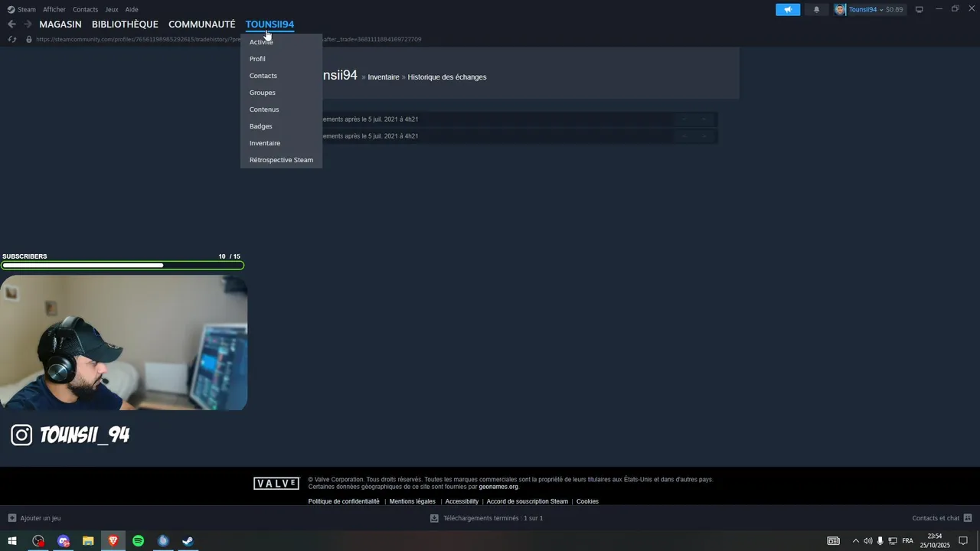Viewport: 980px width, 551px height.
Task: Click Tounsii94 avatar in header
Action: (x=840, y=9)
